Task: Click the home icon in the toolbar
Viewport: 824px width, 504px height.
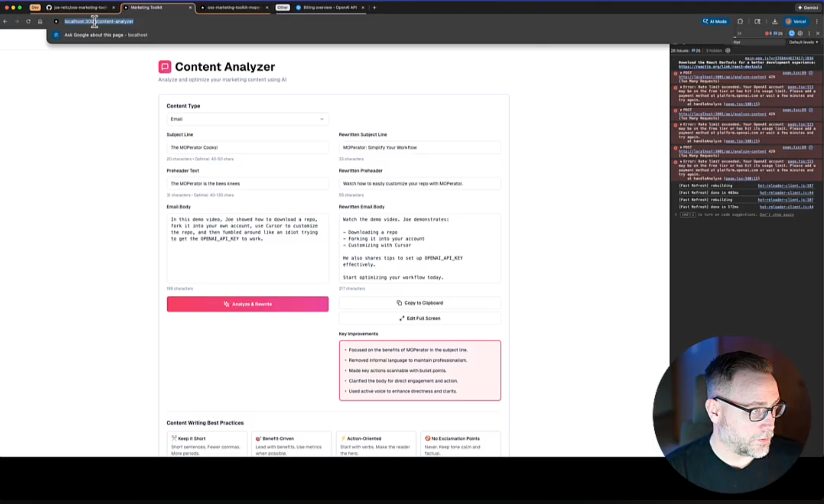Action: pos(40,21)
